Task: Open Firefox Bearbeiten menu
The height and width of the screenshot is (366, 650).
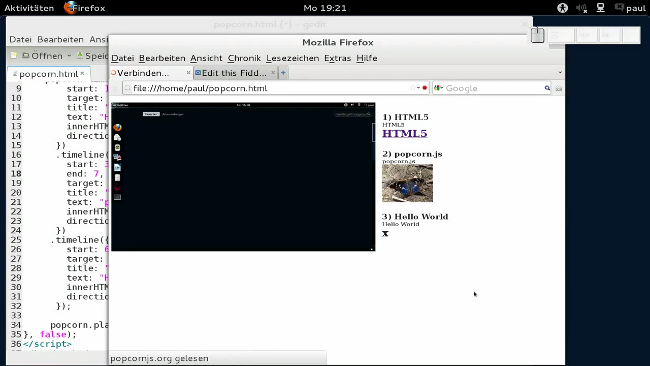Action: click(162, 58)
